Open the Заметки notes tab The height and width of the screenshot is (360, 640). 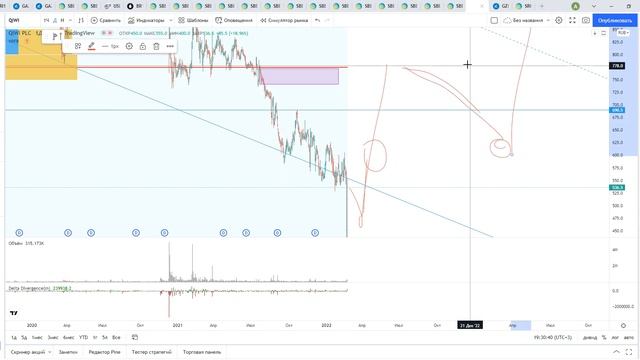[68, 352]
